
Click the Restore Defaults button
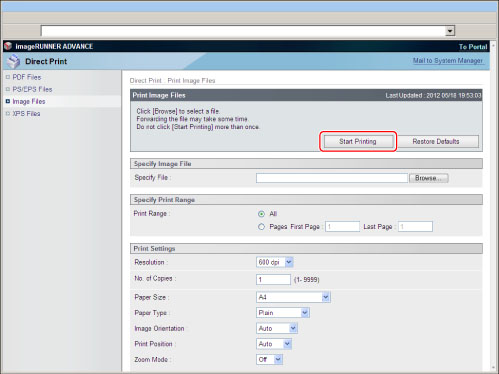click(436, 141)
